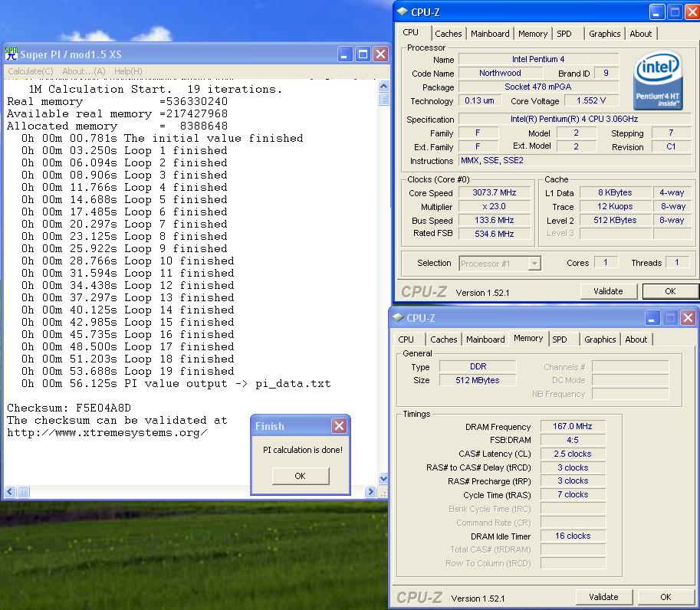The image size is (700, 610).
Task: Click the Super PI app icon in title bar
Action: [12, 54]
